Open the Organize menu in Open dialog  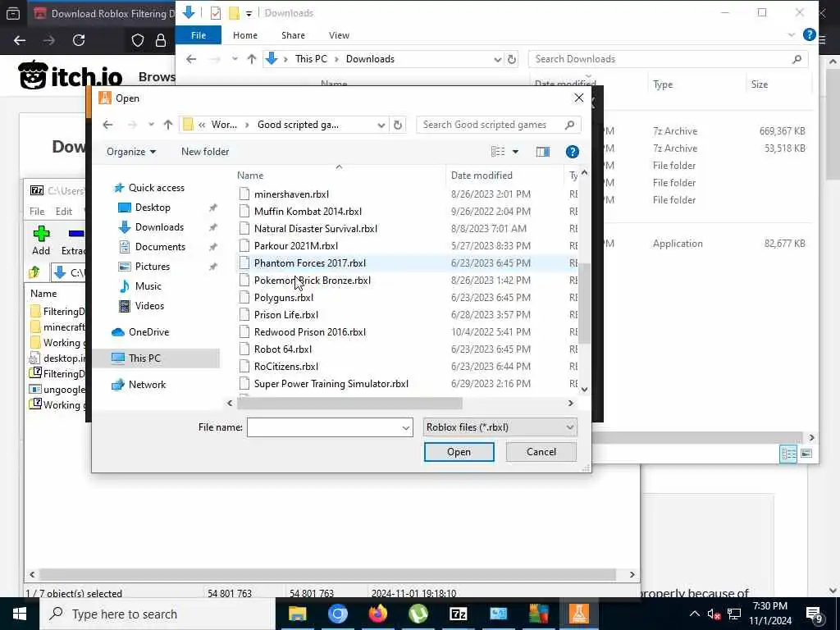pos(131,152)
